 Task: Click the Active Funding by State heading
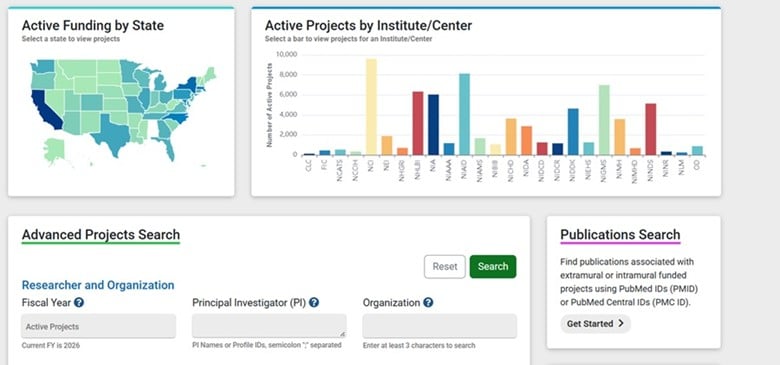(93, 25)
